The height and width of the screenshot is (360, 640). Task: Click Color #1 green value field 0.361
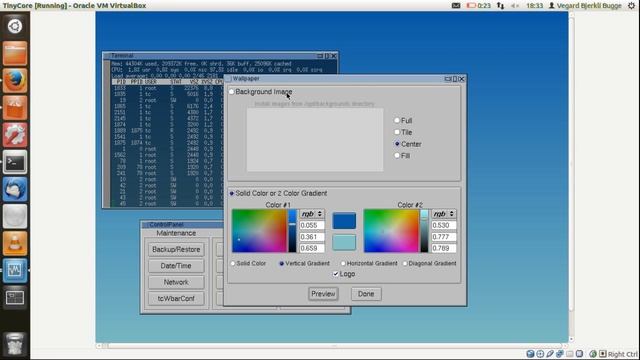312,237
